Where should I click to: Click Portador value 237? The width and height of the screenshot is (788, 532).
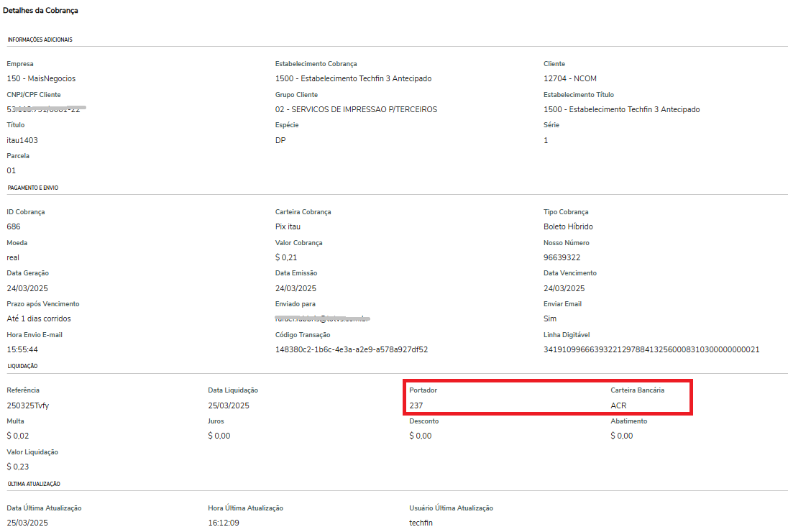(x=416, y=405)
